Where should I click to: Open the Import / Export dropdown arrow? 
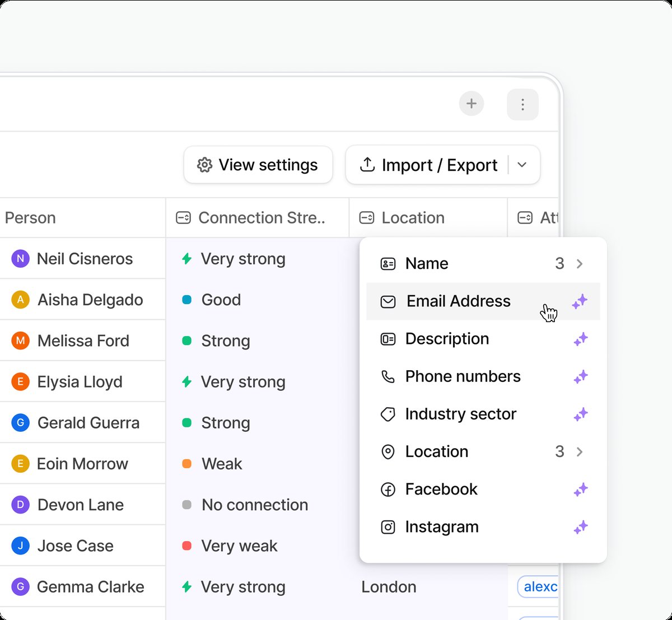pos(522,165)
